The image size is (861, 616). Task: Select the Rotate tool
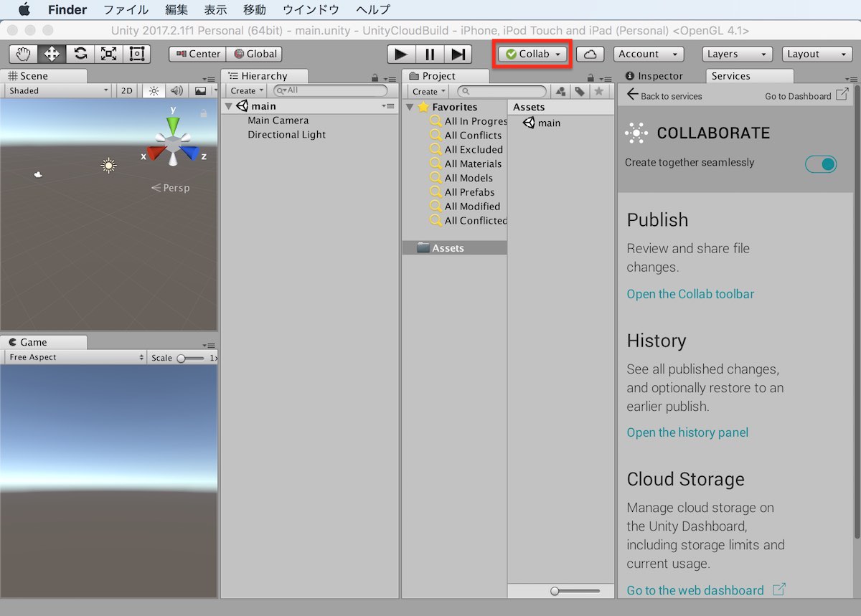pyautogui.click(x=80, y=54)
